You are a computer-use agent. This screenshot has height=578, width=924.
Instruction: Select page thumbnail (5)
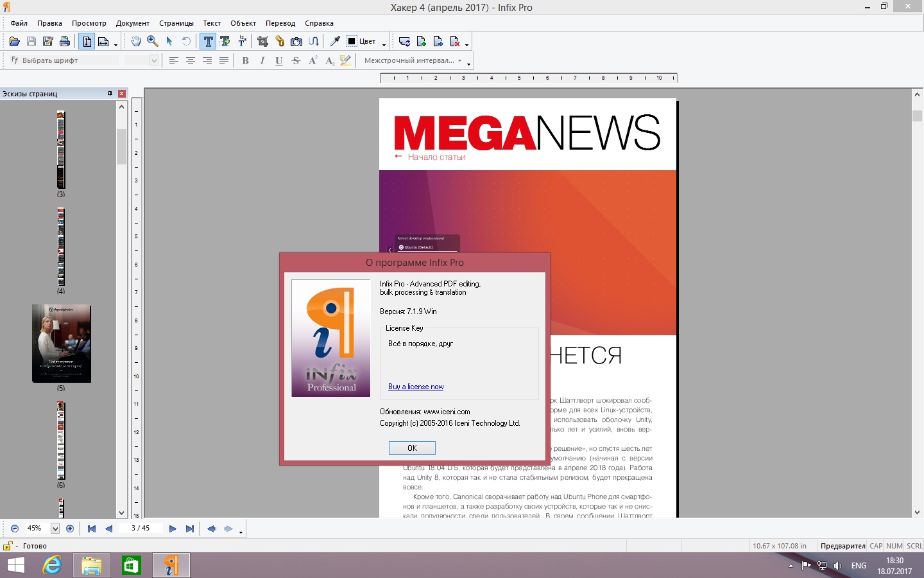pyautogui.click(x=62, y=344)
